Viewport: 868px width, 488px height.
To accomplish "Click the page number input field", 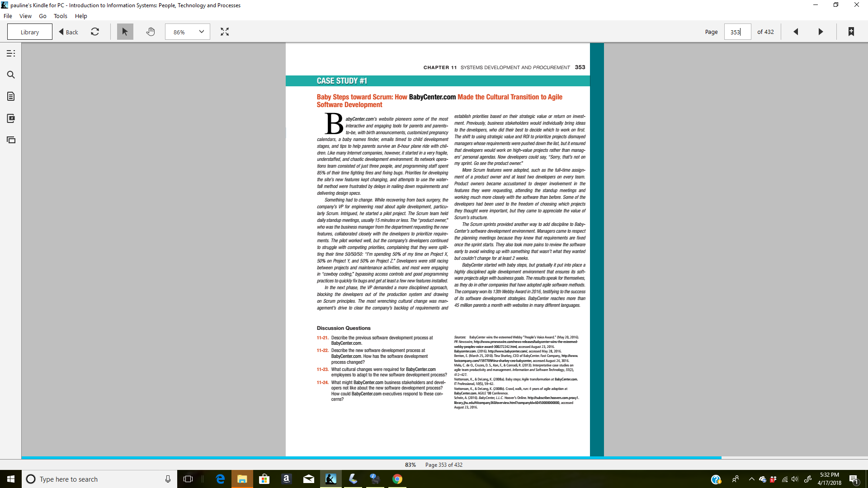I will point(737,32).
